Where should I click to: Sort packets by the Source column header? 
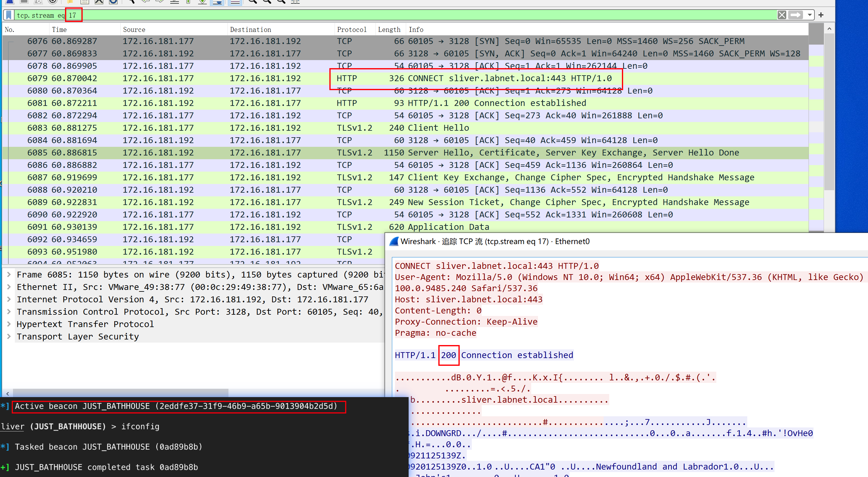(x=174, y=30)
